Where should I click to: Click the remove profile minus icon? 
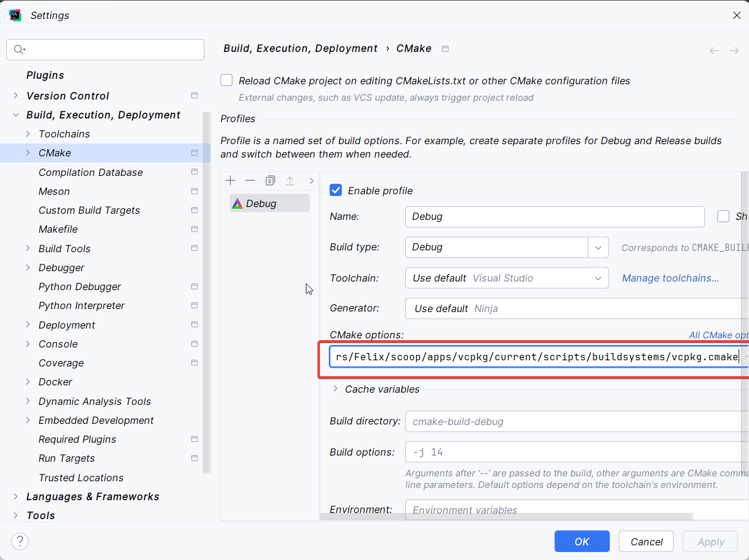click(250, 181)
